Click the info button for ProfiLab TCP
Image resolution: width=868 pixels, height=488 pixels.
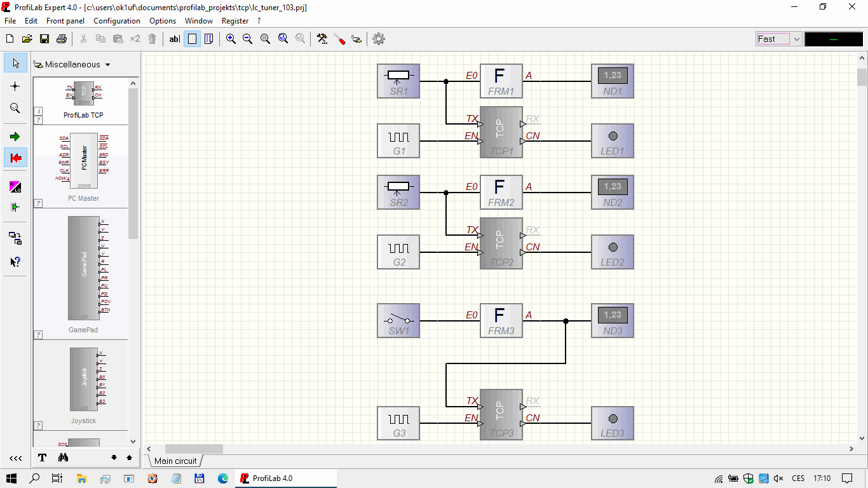(x=39, y=111)
